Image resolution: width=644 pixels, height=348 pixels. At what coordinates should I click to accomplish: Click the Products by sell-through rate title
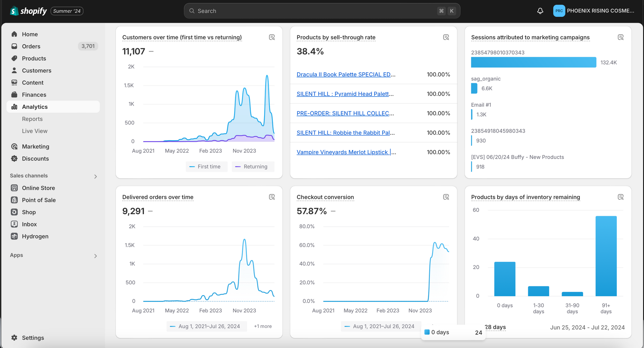(336, 37)
